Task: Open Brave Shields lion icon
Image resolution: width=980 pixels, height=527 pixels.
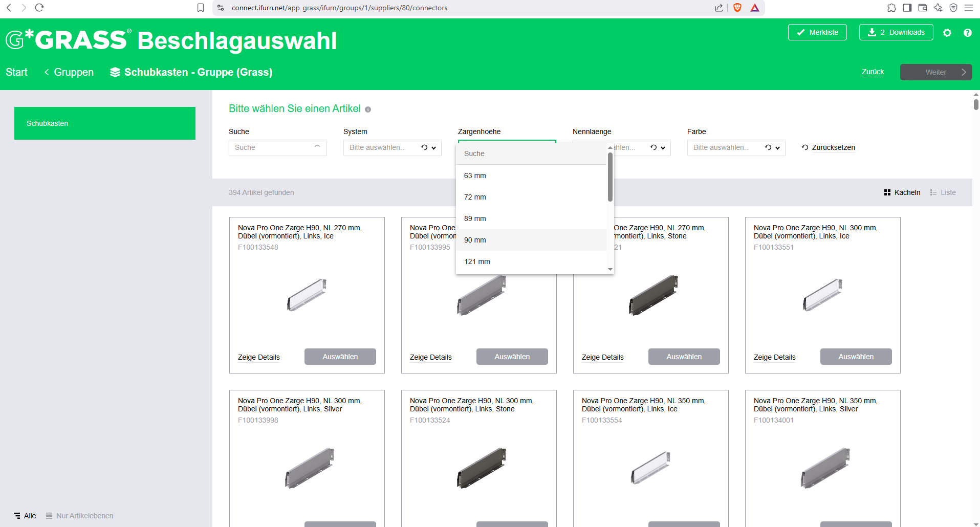Action: (737, 8)
